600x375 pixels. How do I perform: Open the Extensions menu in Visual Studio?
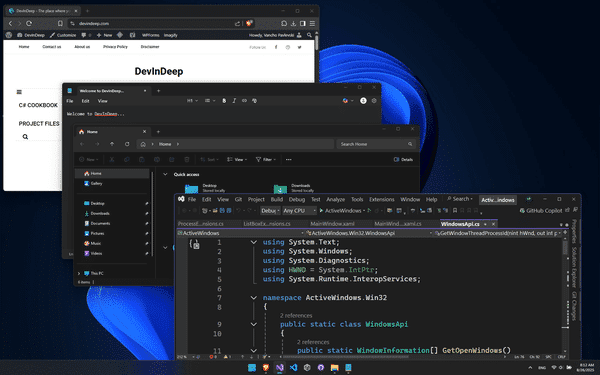point(382,199)
